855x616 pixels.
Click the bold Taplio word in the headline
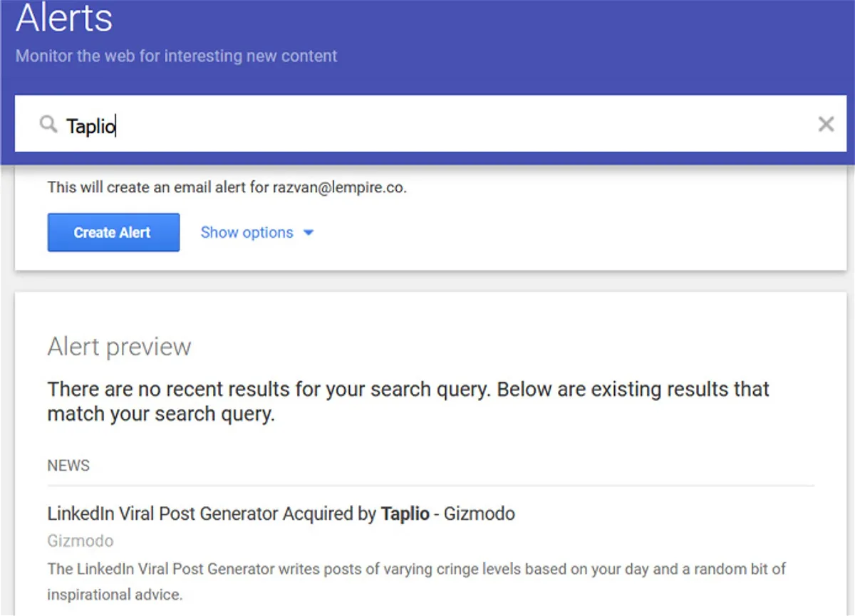click(405, 513)
